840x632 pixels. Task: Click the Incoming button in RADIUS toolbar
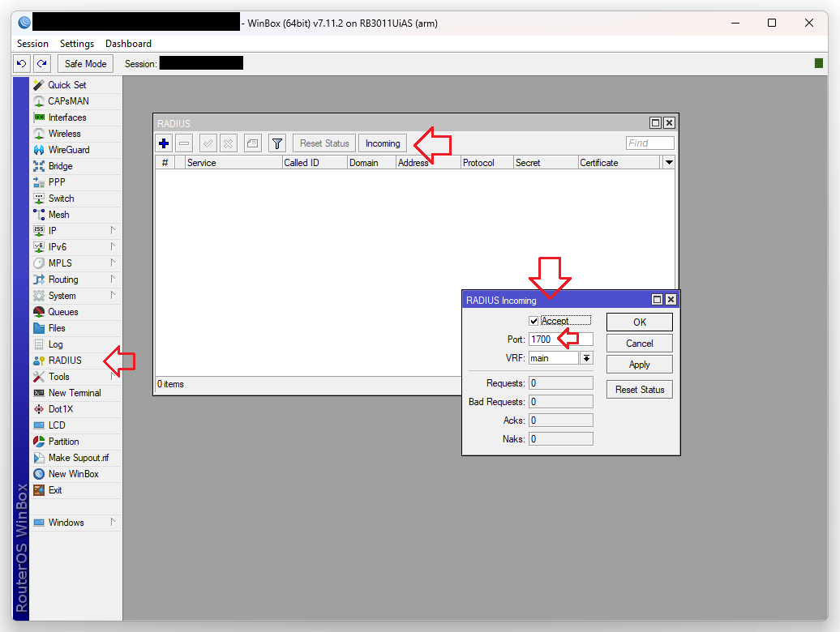pos(383,143)
